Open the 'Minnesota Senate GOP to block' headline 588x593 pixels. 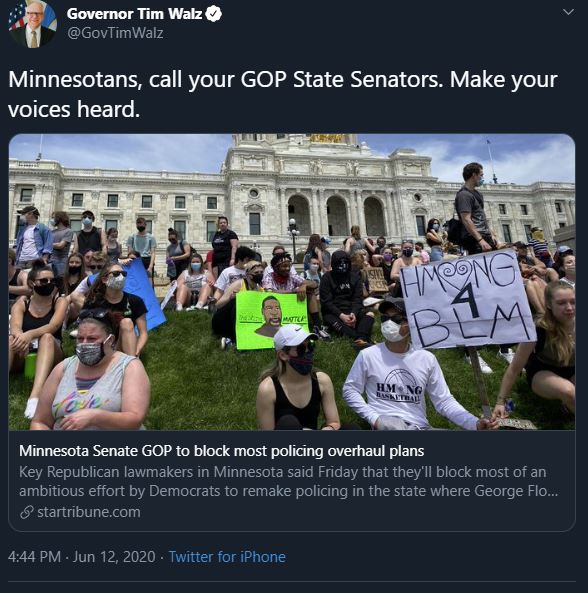(x=222, y=451)
